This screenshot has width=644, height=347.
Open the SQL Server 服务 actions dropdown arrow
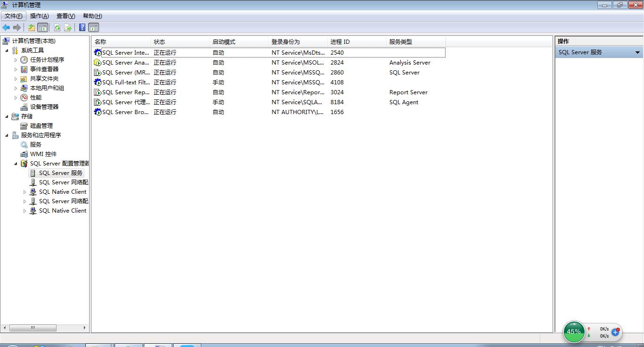pos(637,52)
